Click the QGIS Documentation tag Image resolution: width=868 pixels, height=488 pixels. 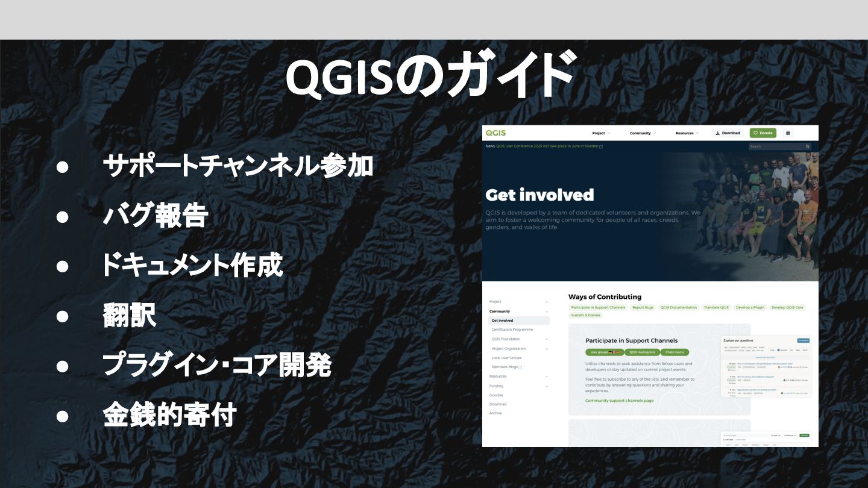(678, 307)
